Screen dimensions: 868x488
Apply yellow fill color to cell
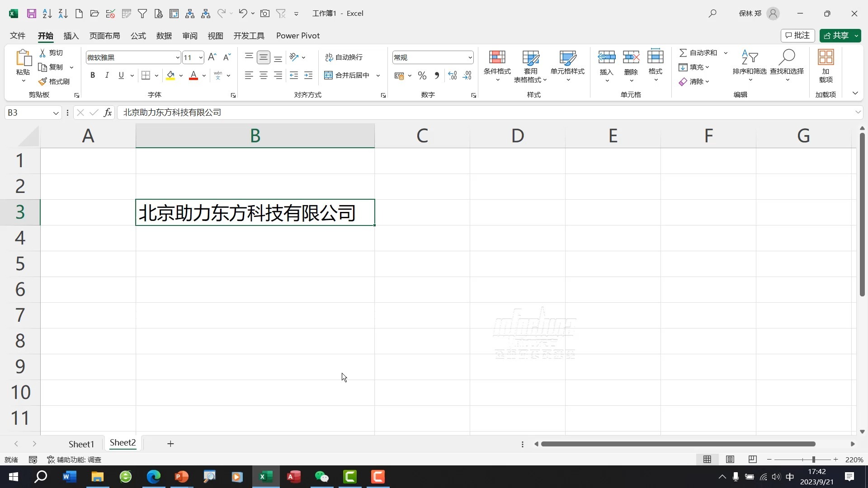[x=170, y=75]
